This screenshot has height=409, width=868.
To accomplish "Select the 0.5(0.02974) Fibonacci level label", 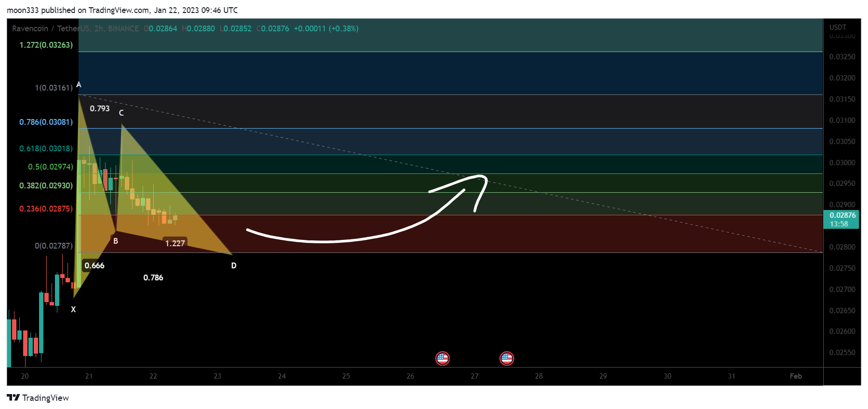I will point(51,167).
